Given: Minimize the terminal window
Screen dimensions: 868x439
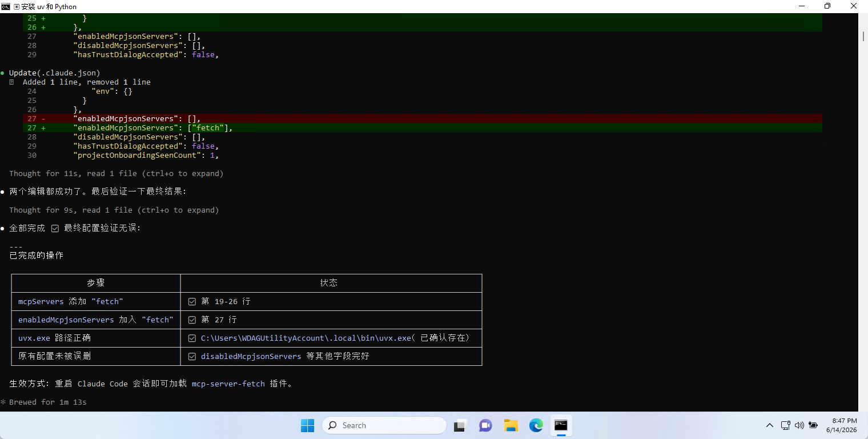Looking at the screenshot, I should (801, 6).
